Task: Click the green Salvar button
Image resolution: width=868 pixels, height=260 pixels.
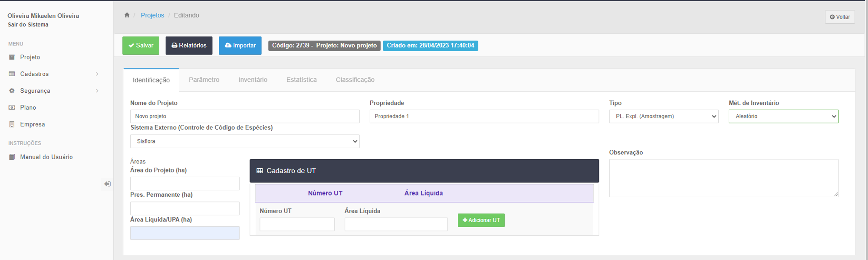Action: pyautogui.click(x=141, y=45)
